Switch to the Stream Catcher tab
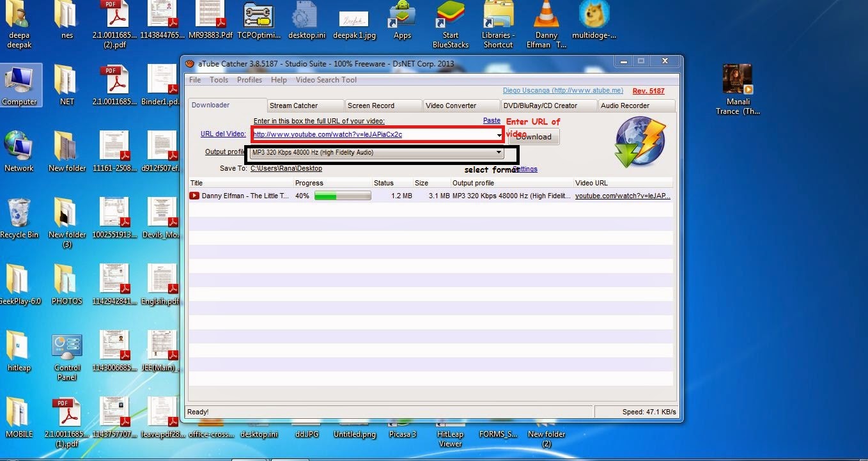This screenshot has width=868, height=461. [306, 105]
